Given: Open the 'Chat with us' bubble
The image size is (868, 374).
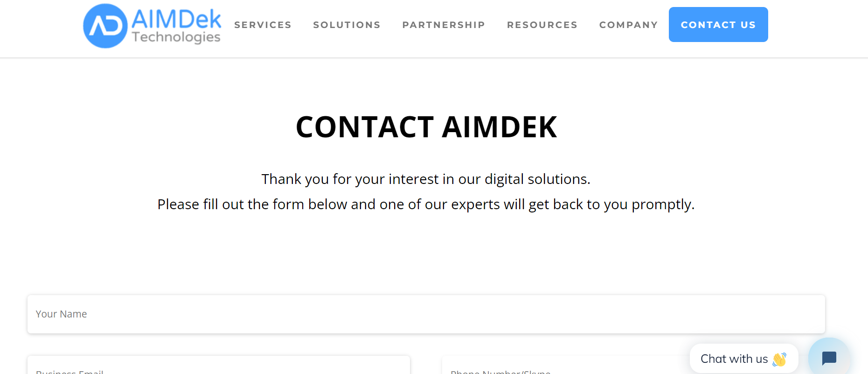Looking at the screenshot, I should click(743, 359).
